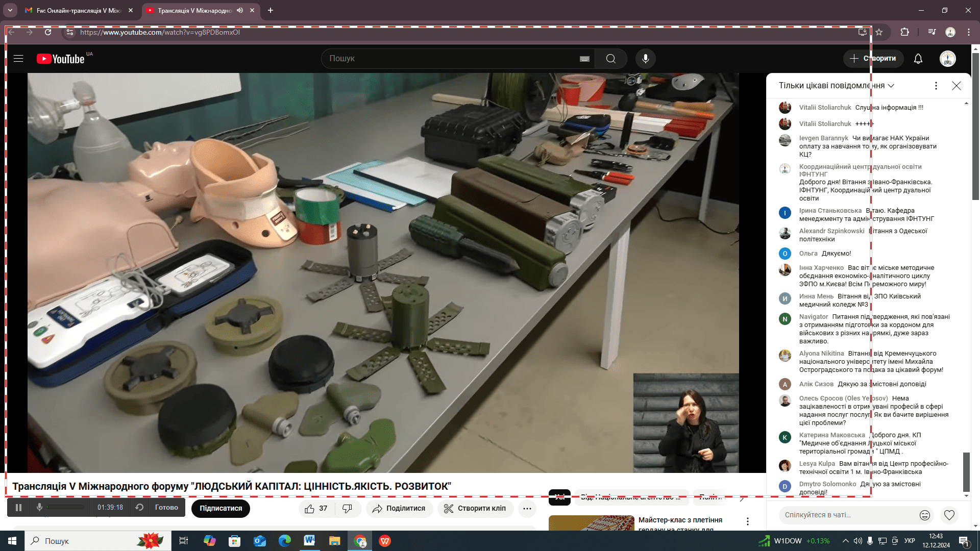The image size is (980, 551).
Task: Open the taskbar volume speaker control
Action: (857, 541)
